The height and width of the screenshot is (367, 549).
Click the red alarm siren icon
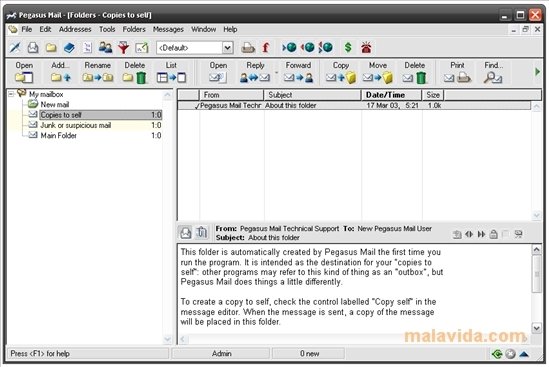coord(366,47)
